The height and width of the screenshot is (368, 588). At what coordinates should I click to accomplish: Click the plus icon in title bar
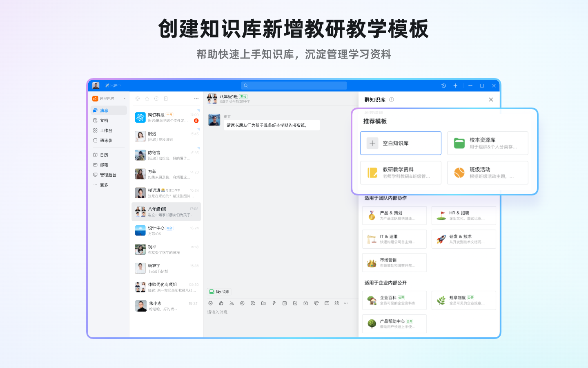[x=455, y=85]
